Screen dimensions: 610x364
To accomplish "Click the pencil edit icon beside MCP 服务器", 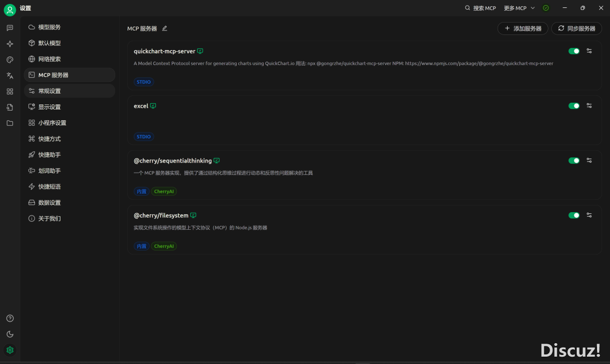I will pos(165,28).
